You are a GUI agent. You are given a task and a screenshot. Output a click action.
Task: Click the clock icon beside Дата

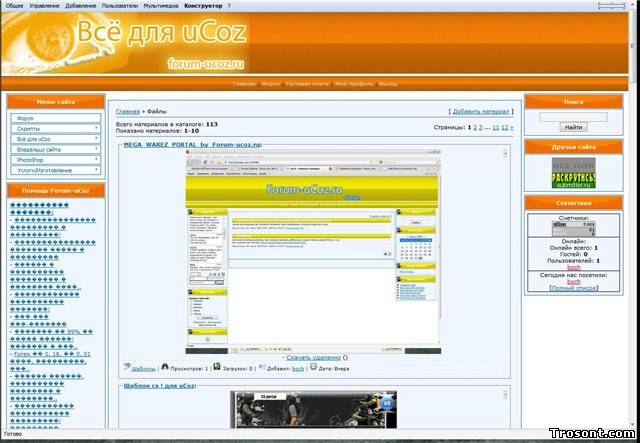tap(313, 366)
